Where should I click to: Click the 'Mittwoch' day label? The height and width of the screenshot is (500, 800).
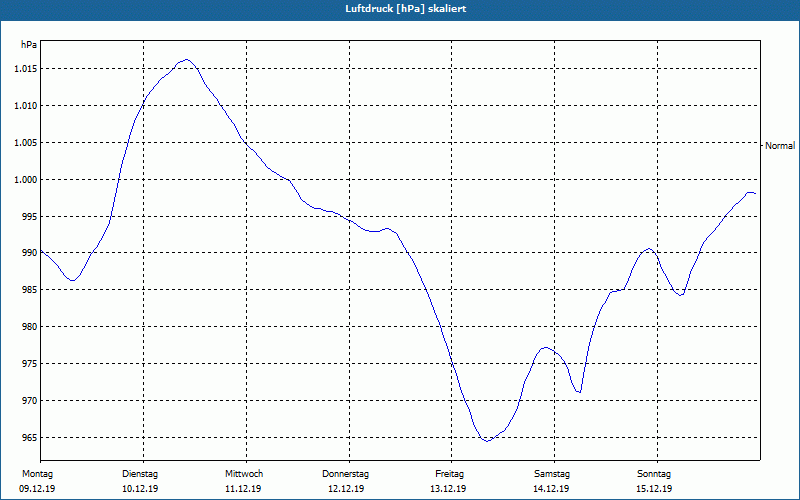244,474
